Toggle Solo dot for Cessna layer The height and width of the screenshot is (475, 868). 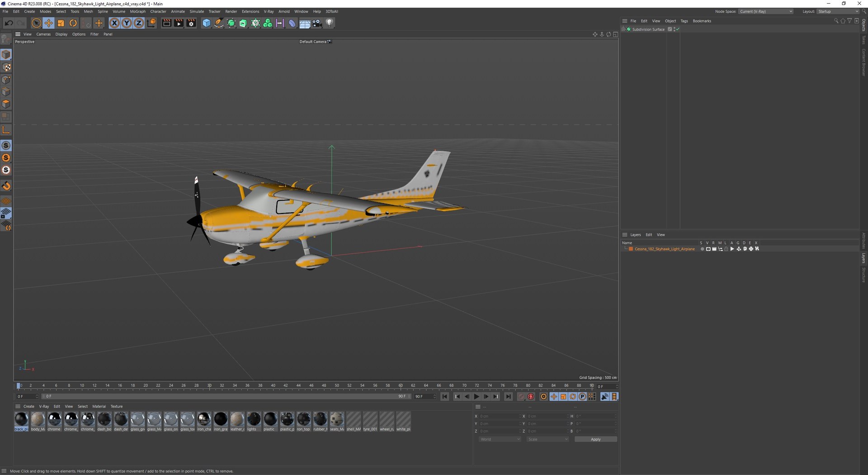point(702,249)
